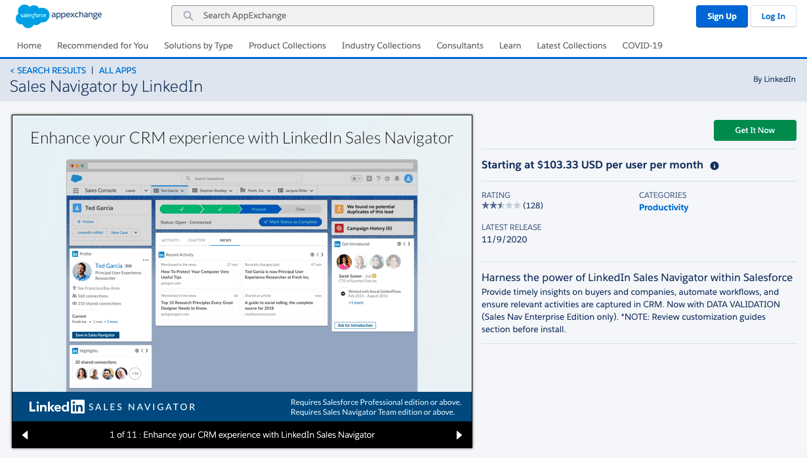Click the All Apps link
The image size is (807, 458).
coord(117,71)
